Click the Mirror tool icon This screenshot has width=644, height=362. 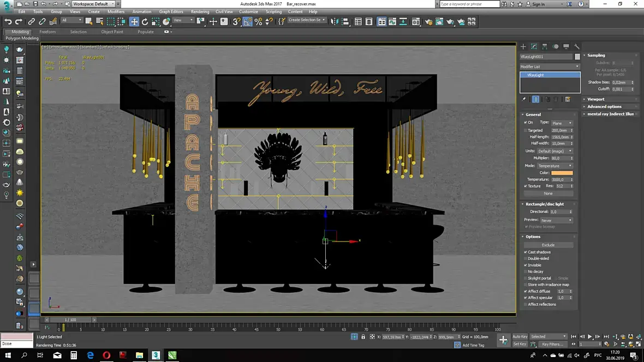(x=335, y=22)
